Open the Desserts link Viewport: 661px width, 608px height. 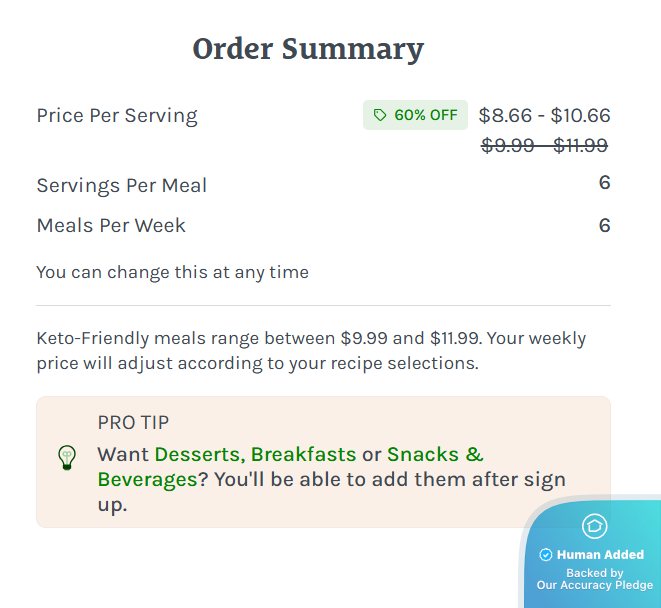[x=198, y=455]
